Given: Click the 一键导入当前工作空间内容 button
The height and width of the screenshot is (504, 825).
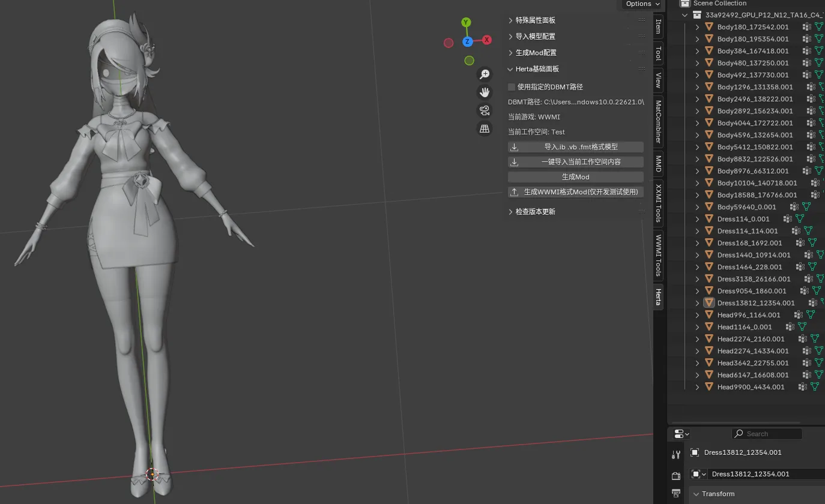Looking at the screenshot, I should point(576,162).
